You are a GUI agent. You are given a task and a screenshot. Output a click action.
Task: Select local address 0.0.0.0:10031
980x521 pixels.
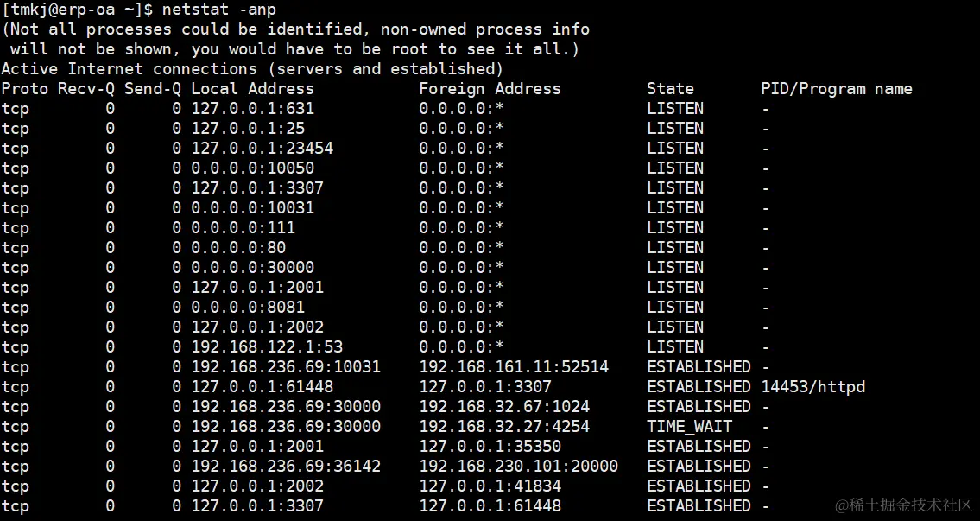click(x=252, y=207)
